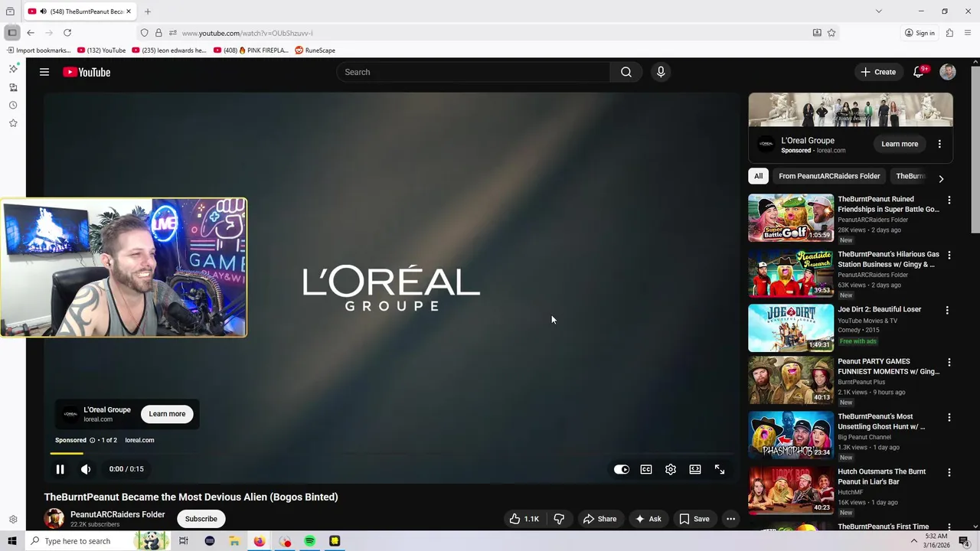The width and height of the screenshot is (980, 551).
Task: Mute the video volume
Action: [86, 469]
